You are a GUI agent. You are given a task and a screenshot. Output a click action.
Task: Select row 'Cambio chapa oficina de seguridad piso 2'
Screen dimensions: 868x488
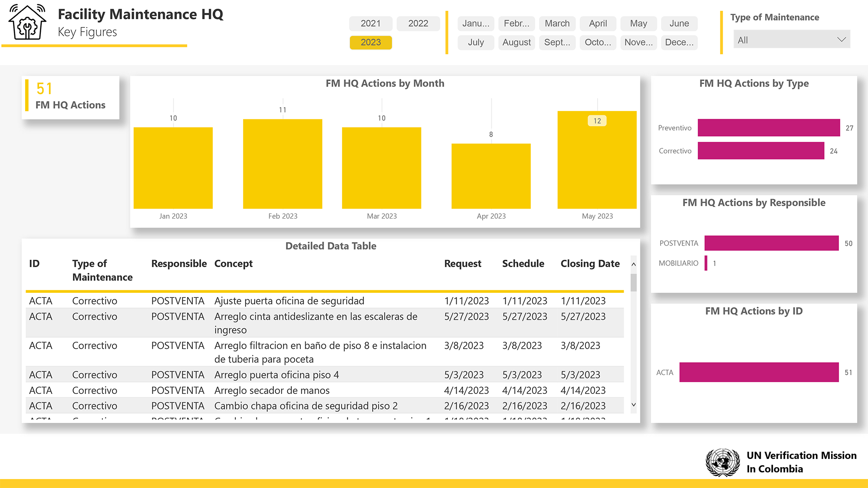pyautogui.click(x=325, y=406)
